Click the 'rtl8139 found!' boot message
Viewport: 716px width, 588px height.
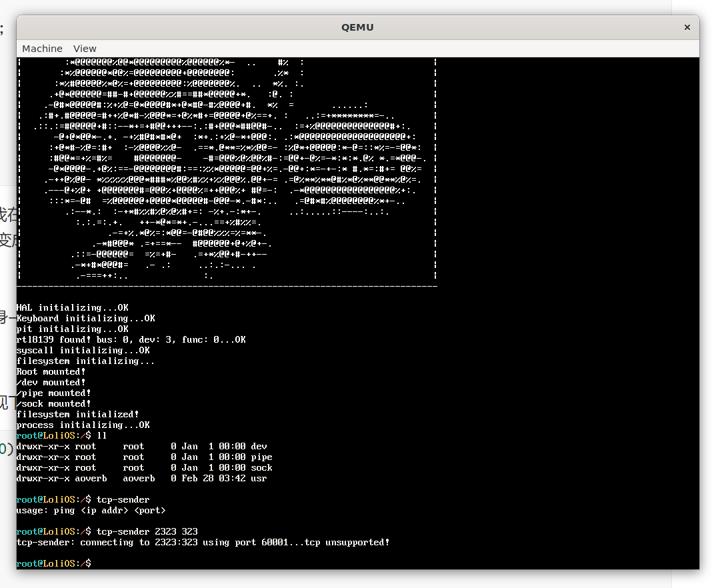click(x=131, y=339)
